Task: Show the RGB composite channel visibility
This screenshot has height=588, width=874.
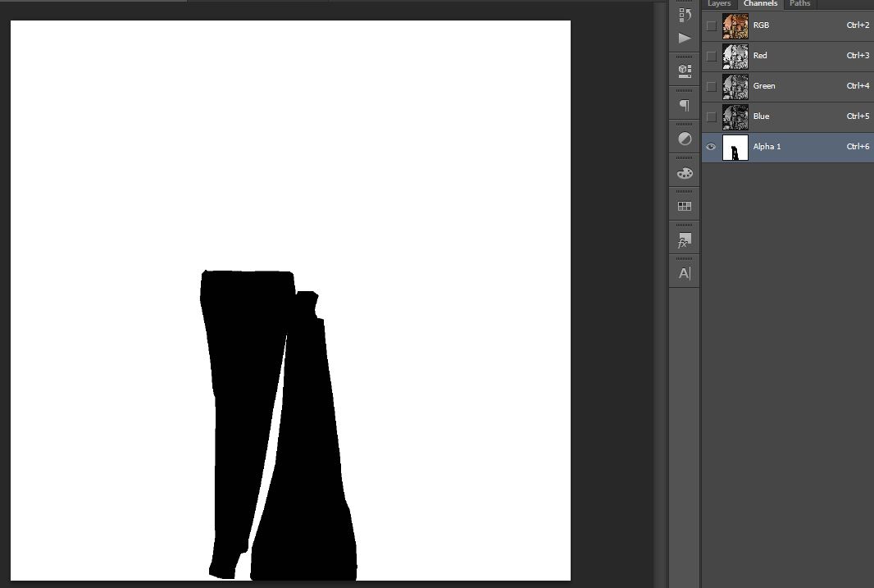Action: 711,26
